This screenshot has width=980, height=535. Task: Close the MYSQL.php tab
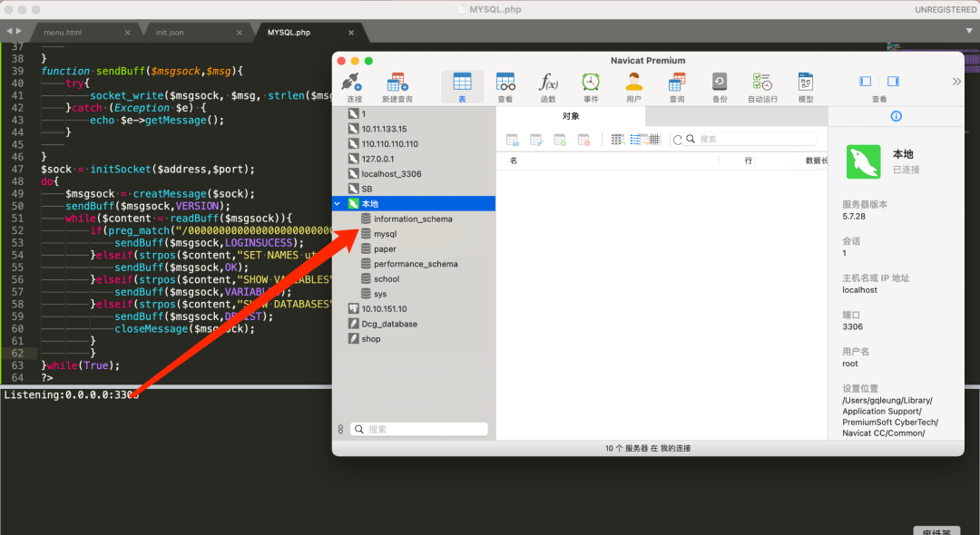(x=351, y=33)
